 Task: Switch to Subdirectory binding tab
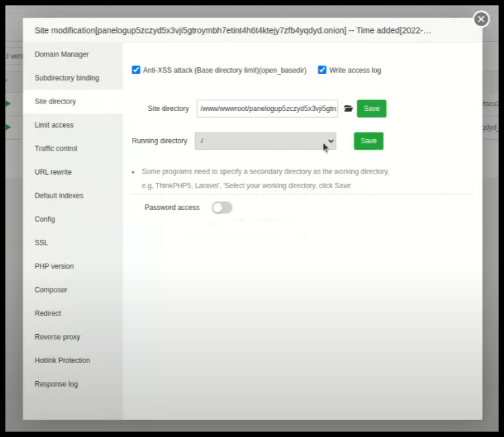point(67,78)
